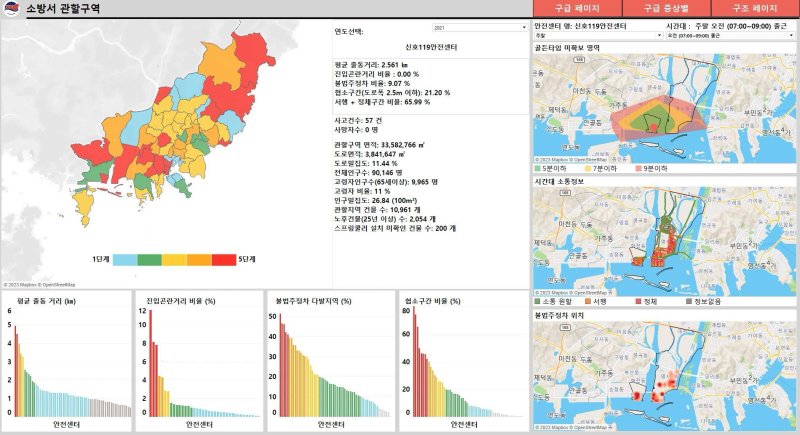Viewport: 800px width, 435px height.
Task: Click the light blue 1단계 legend swatch
Action: (124, 260)
